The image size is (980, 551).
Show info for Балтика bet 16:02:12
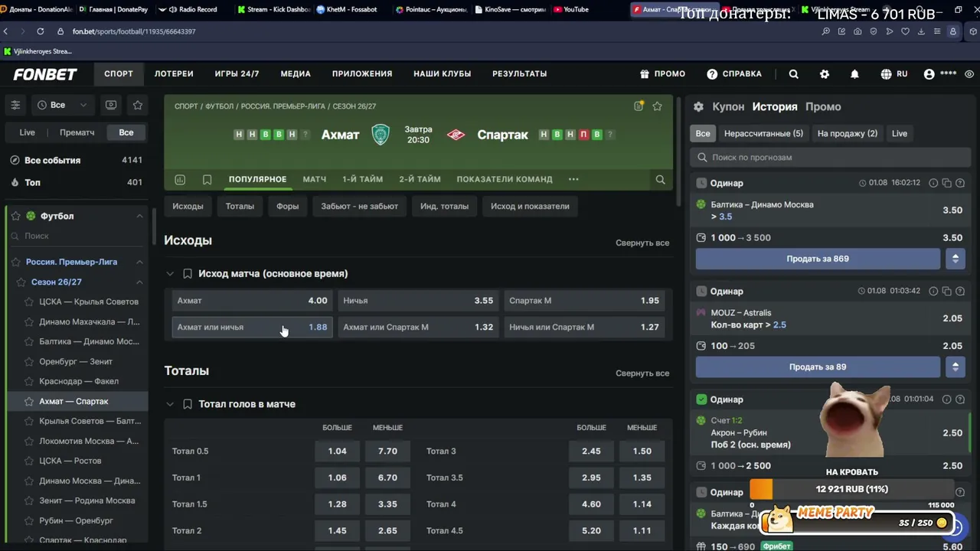[933, 183]
